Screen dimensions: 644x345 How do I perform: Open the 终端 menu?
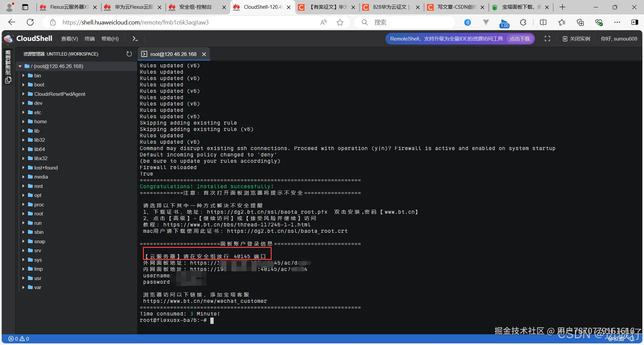point(90,39)
